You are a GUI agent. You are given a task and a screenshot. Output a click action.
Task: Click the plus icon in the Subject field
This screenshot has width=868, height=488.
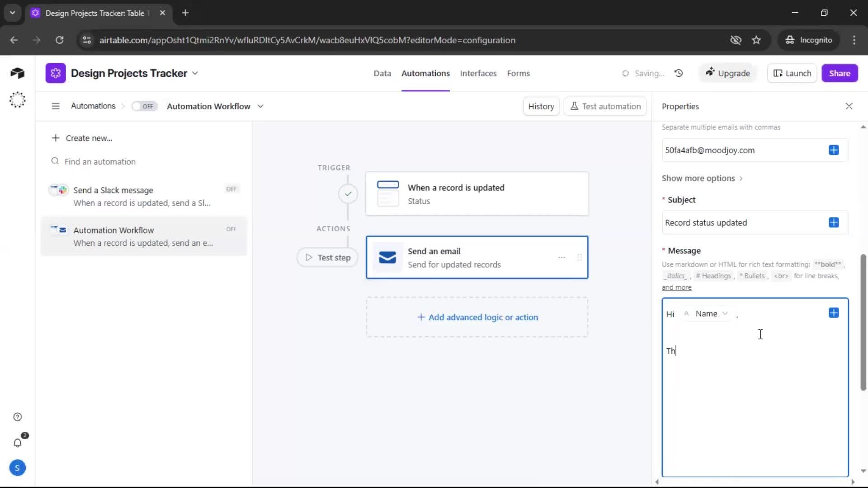[834, 222]
